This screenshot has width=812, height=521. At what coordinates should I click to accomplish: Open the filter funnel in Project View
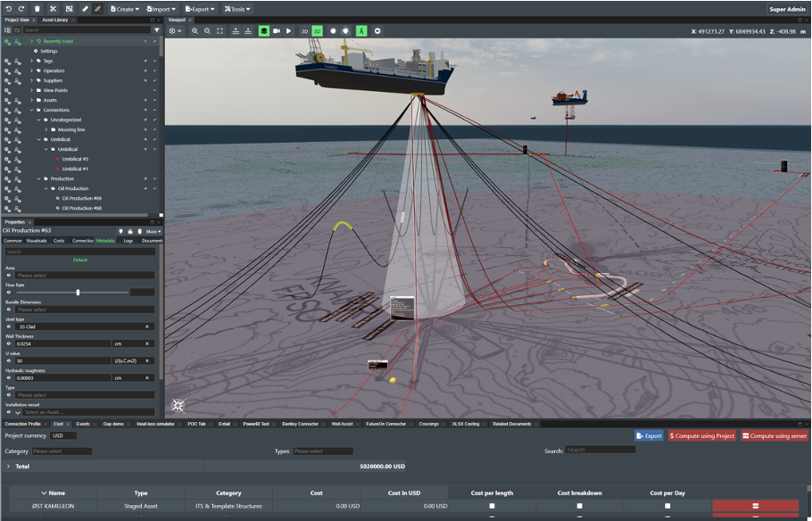157,30
